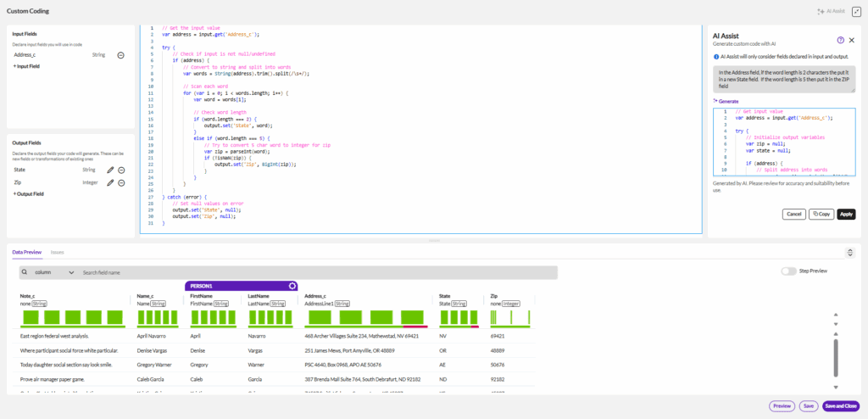
Task: Add a new Output Field
Action: pyautogui.click(x=28, y=194)
